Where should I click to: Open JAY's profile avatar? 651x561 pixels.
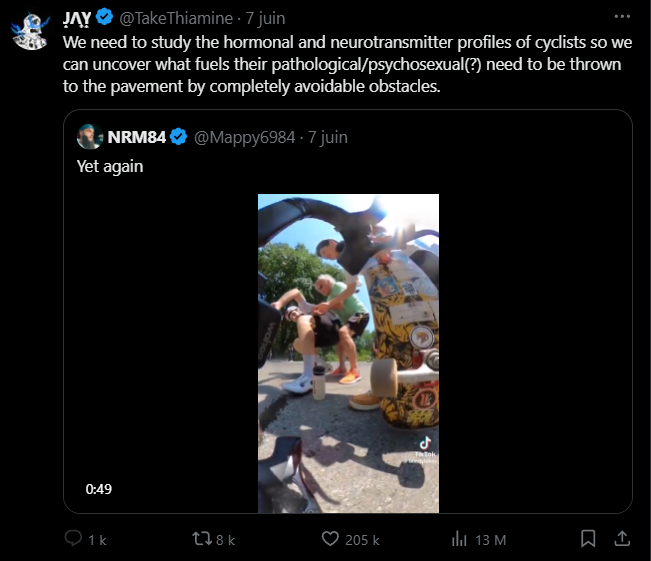coord(30,31)
